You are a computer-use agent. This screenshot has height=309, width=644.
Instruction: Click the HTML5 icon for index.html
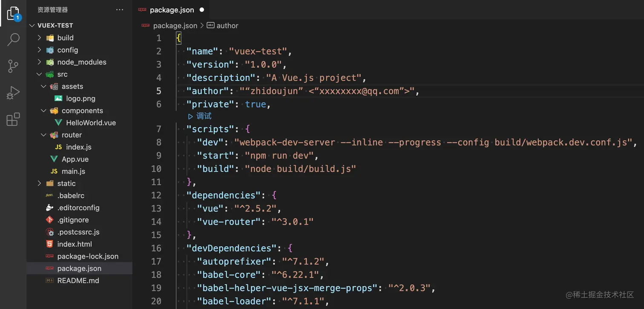[x=50, y=244]
